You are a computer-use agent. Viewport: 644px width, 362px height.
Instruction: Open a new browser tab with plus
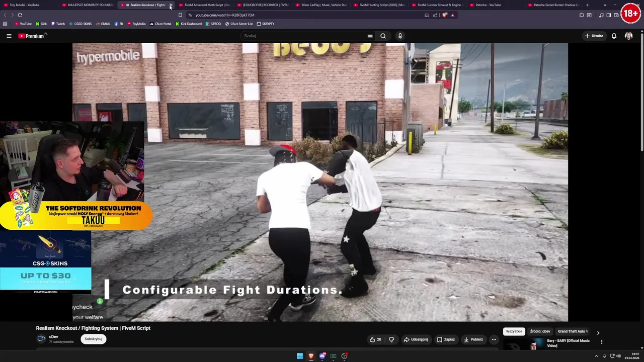pos(587,5)
